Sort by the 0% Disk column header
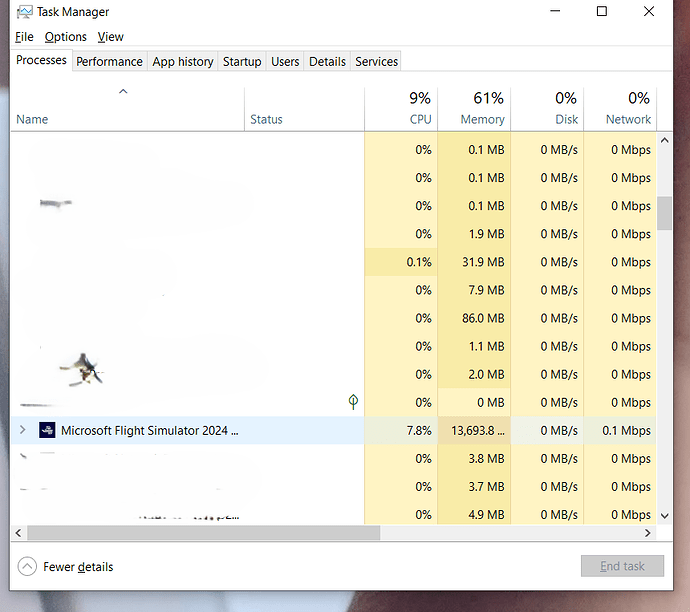 [547, 109]
